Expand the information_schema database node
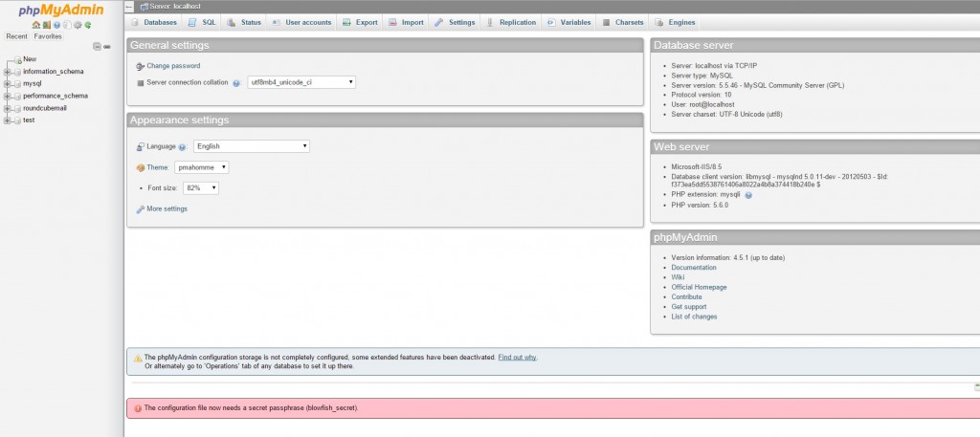The image size is (980, 437). click(x=8, y=72)
